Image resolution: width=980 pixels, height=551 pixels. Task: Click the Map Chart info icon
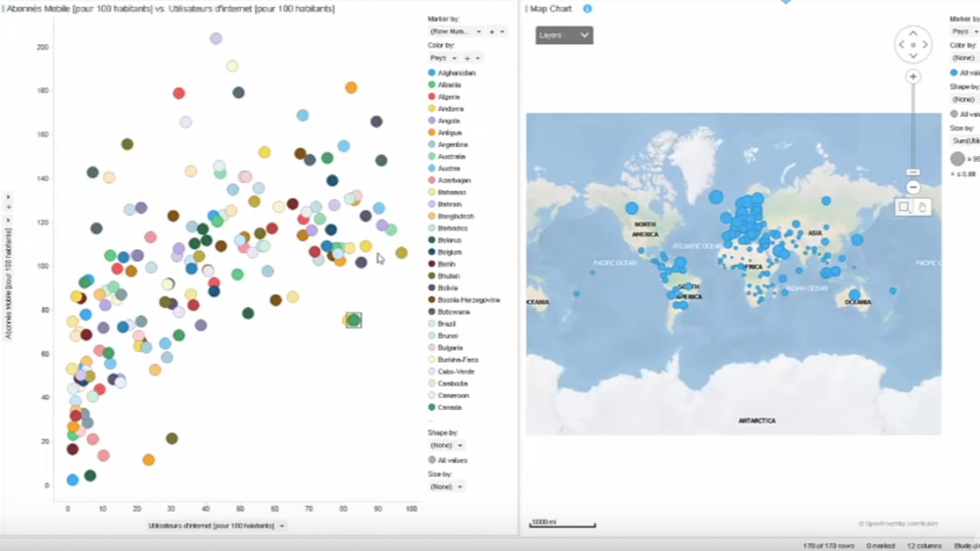[x=588, y=9]
